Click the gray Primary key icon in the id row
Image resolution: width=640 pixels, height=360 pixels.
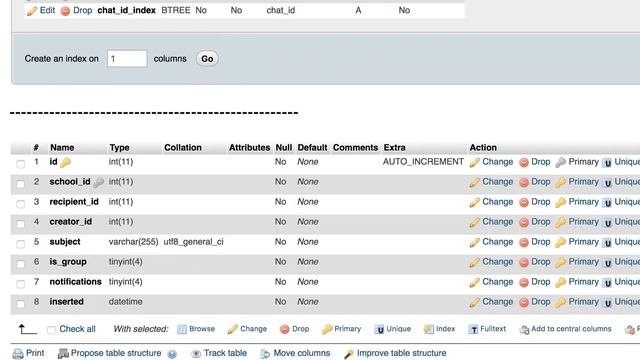pos(561,162)
